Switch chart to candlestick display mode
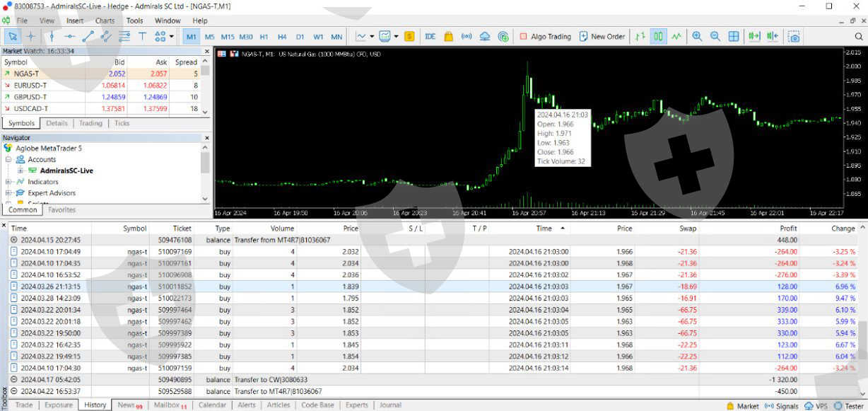The width and height of the screenshot is (868, 411). (658, 36)
